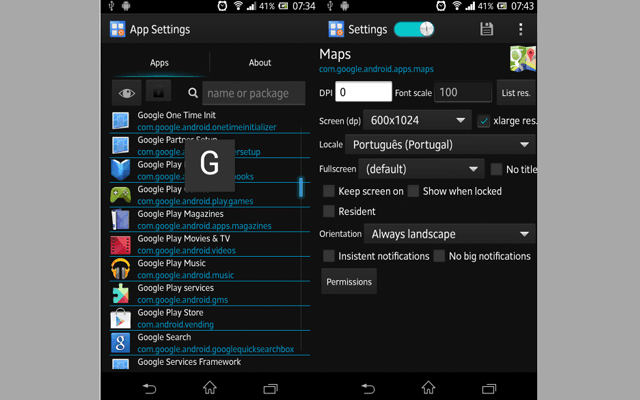
Task: Tap the Maps app icon
Action: tap(523, 59)
